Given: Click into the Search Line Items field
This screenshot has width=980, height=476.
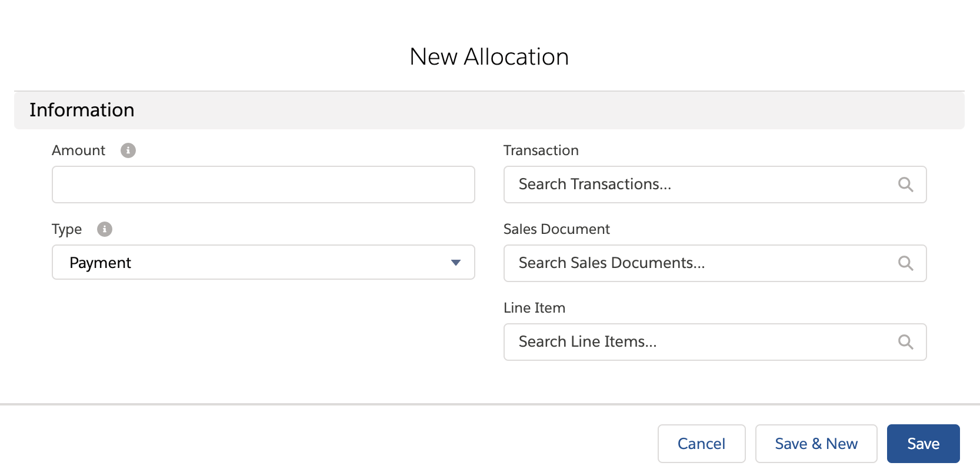Looking at the screenshot, I should click(700, 342).
